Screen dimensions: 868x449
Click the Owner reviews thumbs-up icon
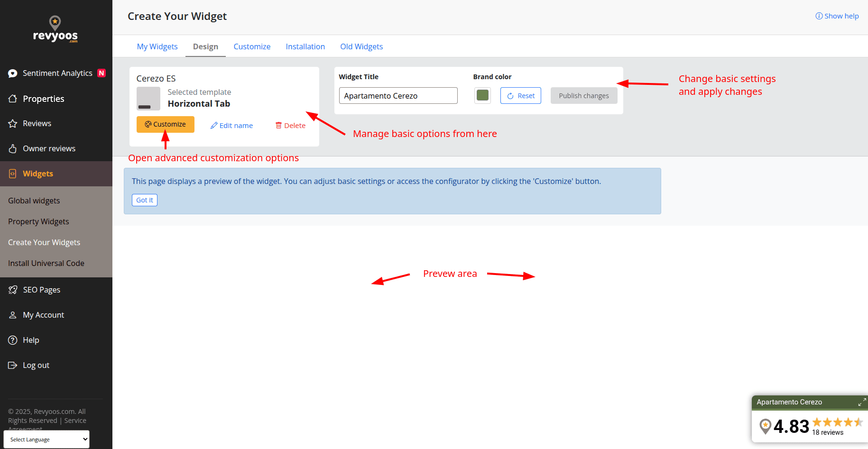[x=13, y=149]
